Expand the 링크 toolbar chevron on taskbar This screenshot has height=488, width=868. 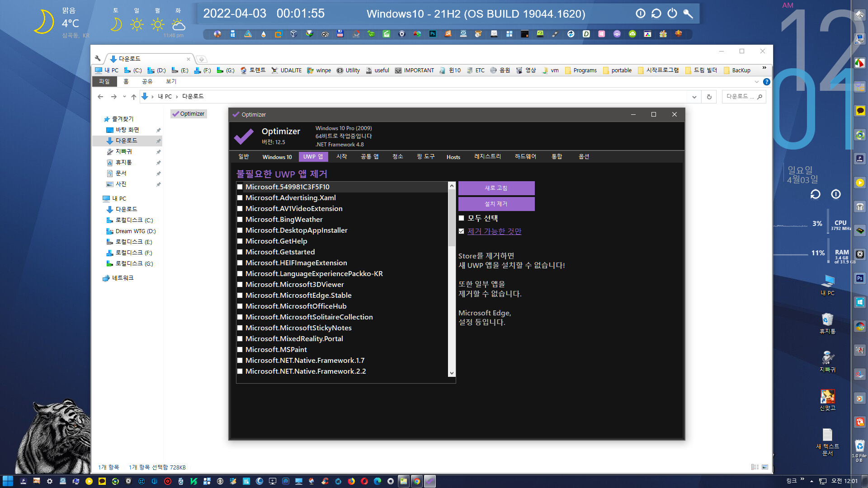tap(802, 479)
